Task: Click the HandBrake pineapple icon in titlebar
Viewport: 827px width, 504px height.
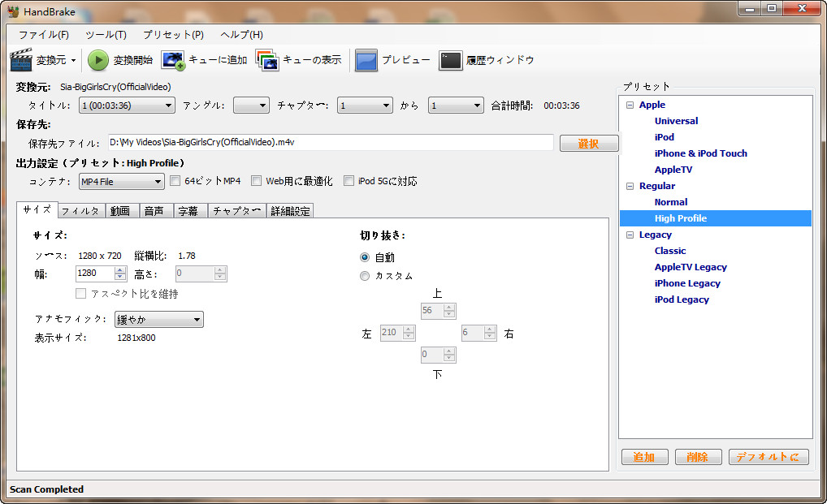Action: click(x=13, y=11)
